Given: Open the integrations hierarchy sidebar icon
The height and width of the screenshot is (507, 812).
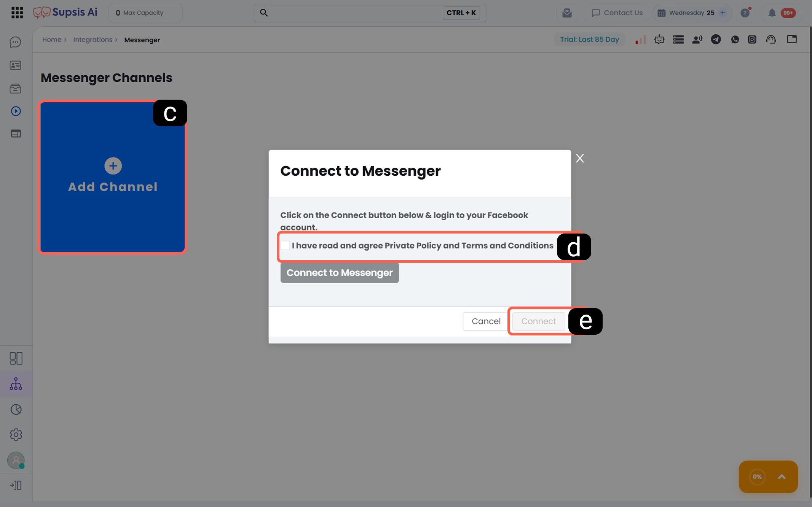Looking at the screenshot, I should coord(16,384).
